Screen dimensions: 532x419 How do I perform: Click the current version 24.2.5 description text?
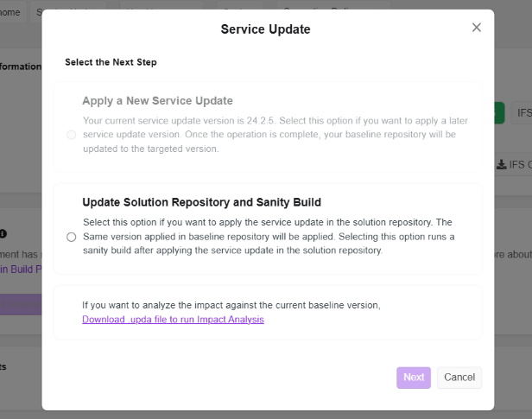pyautogui.click(x=268, y=135)
